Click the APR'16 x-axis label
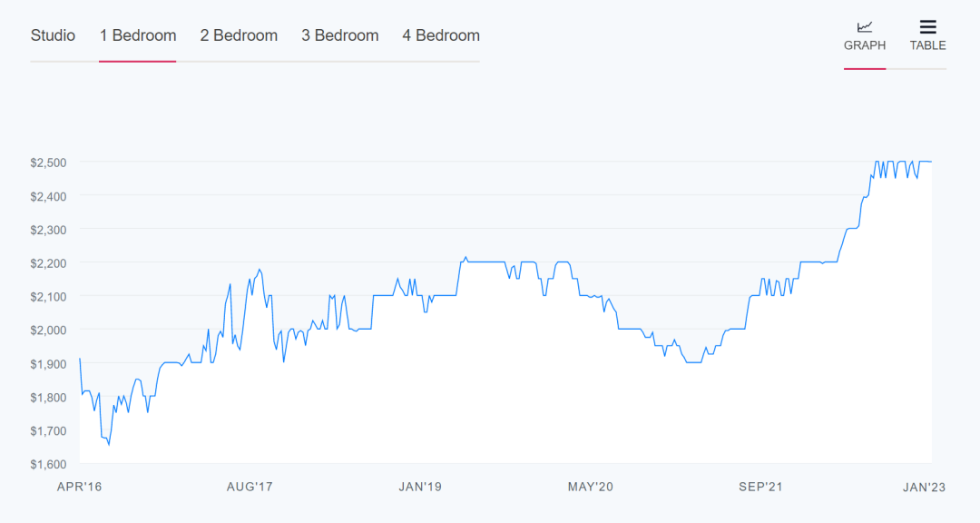Viewport: 980px width, 523px height. click(x=80, y=488)
